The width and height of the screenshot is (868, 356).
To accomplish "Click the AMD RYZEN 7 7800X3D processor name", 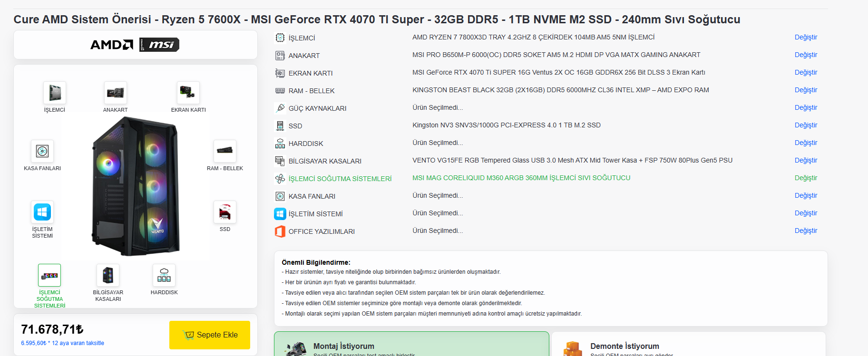I will click(x=533, y=37).
